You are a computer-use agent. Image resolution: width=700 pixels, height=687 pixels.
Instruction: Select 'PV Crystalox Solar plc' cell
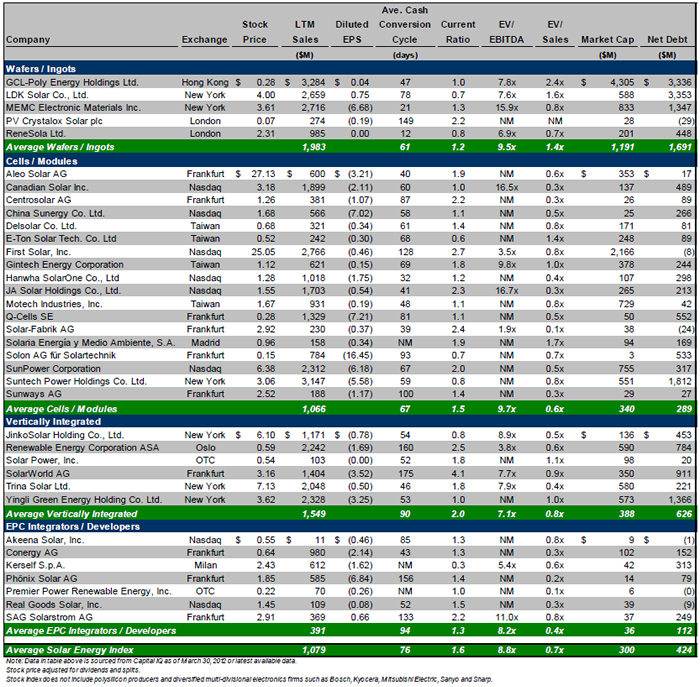54,121
